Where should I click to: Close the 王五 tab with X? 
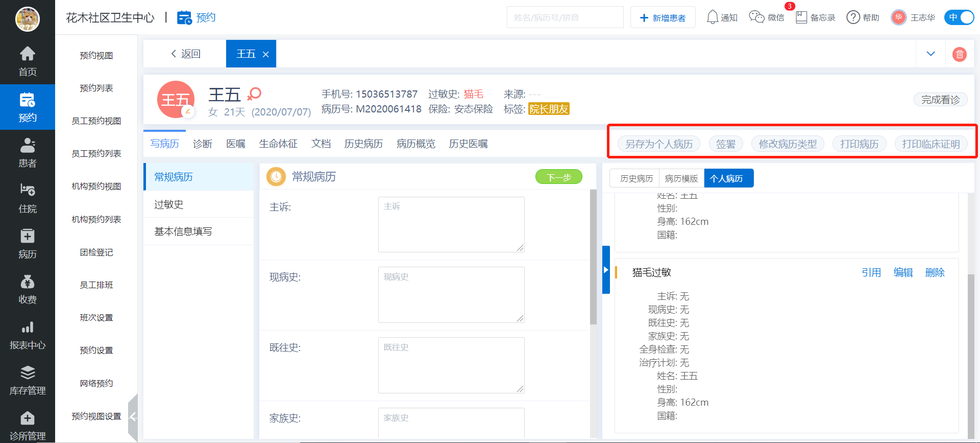click(x=265, y=54)
